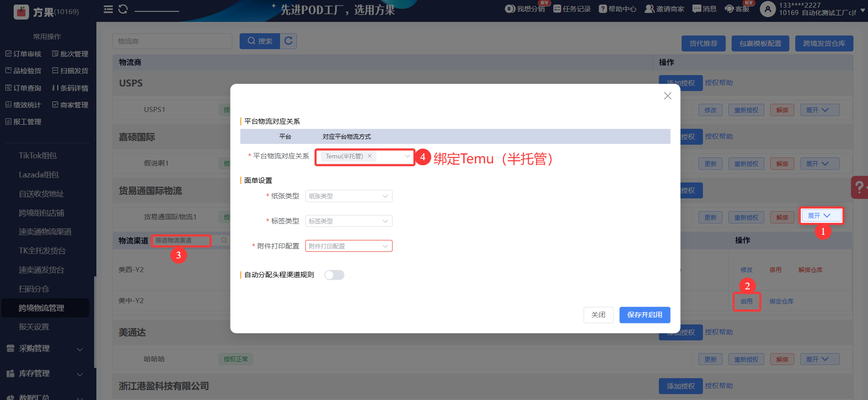Expand the USPS1 row with 展开
This screenshot has height=400, width=868.
click(820, 110)
